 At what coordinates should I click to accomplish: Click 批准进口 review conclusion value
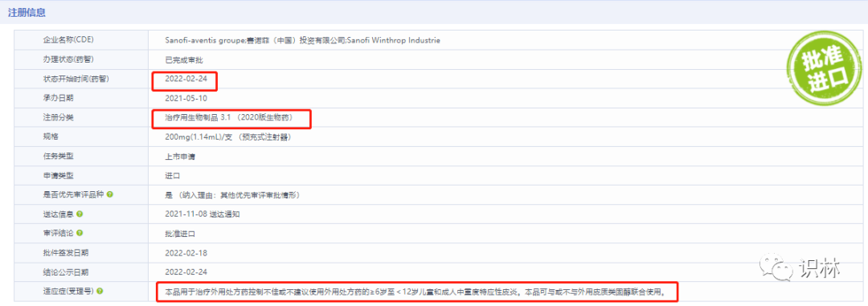coord(181,234)
